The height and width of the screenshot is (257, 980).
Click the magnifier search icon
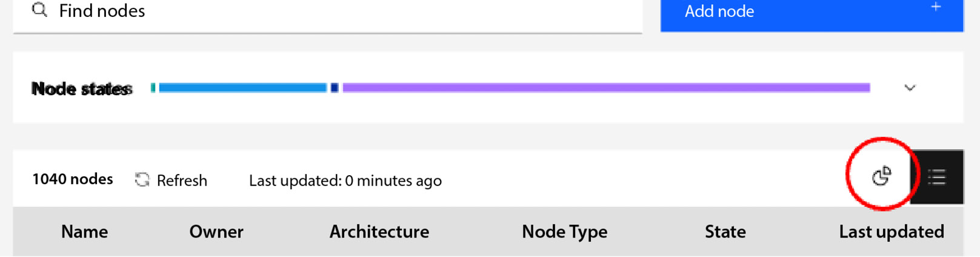(x=39, y=10)
